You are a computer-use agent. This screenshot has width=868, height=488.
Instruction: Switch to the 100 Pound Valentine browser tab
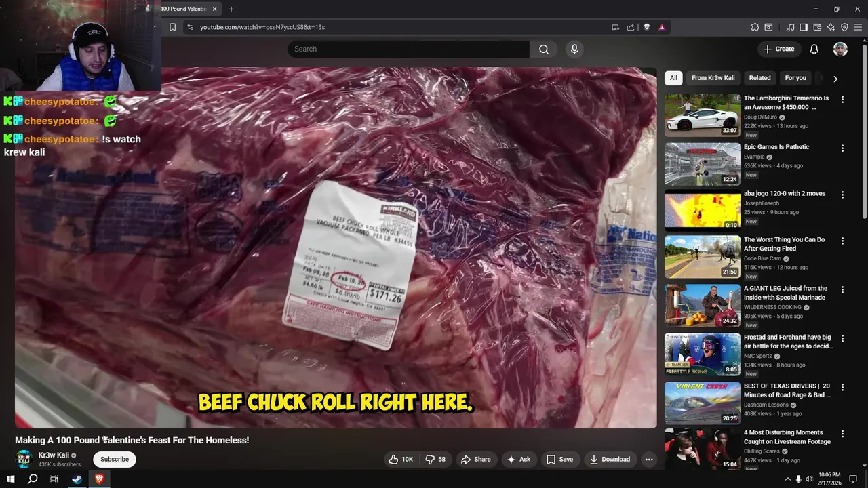tap(184, 9)
